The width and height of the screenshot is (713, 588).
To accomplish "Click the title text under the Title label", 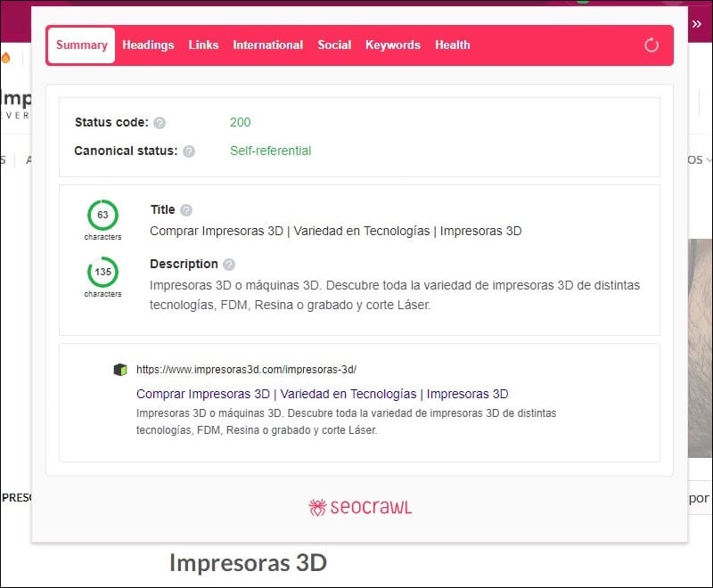I will (336, 231).
